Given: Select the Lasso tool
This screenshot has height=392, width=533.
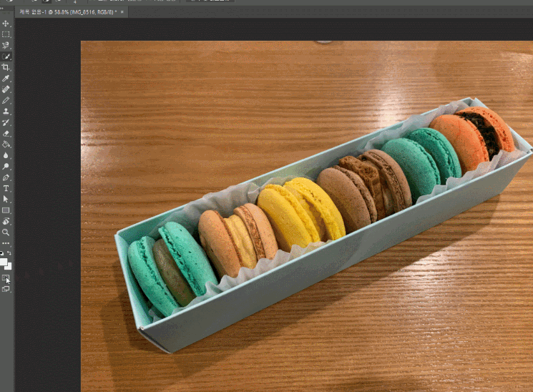Looking at the screenshot, I should pos(6,45).
